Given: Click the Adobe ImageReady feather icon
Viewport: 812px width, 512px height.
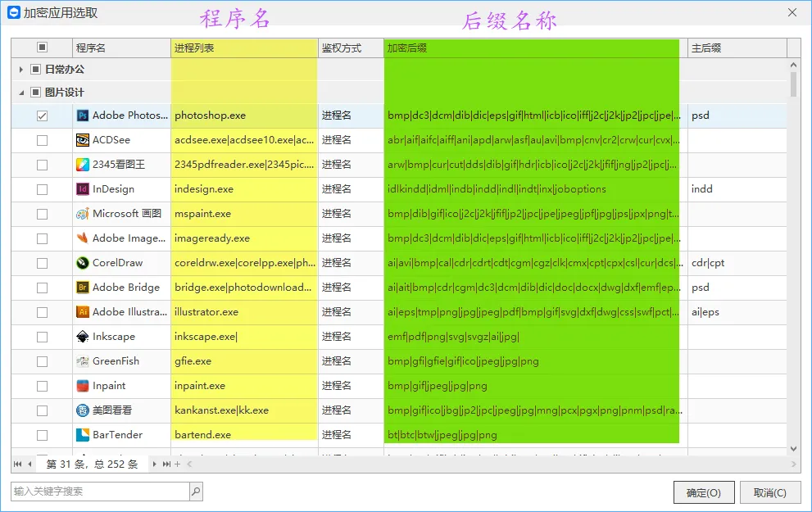Looking at the screenshot, I should tap(82, 238).
